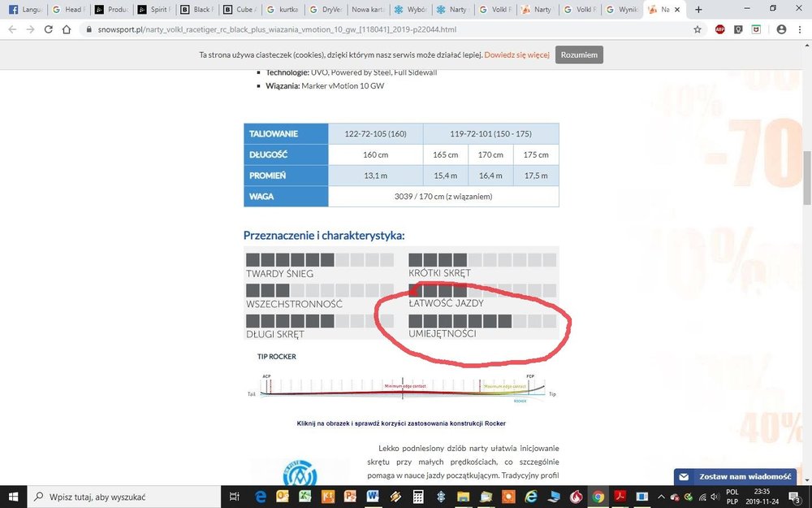This screenshot has height=508, width=812.
Task: Open the 'Dowiedz się więcej' cookie link
Action: [x=516, y=54]
